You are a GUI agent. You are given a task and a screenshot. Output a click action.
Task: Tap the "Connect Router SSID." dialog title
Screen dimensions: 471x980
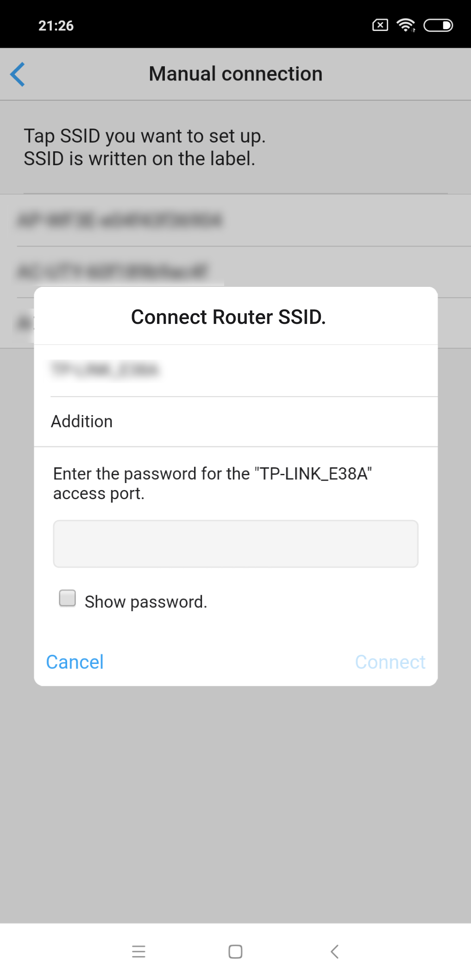[228, 317]
